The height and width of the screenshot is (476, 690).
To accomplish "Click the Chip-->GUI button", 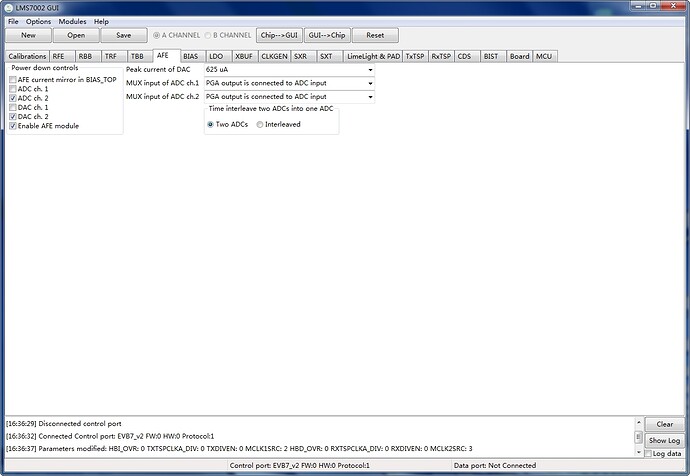I will pos(279,35).
